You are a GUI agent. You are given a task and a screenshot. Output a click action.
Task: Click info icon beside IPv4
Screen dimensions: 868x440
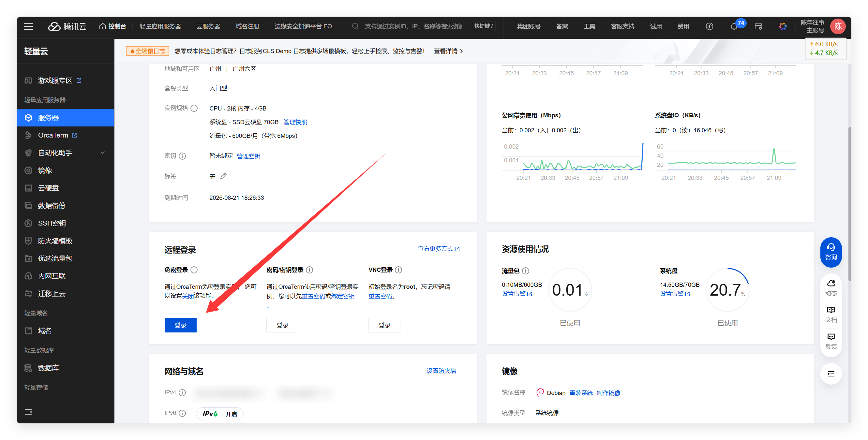pyautogui.click(x=182, y=392)
